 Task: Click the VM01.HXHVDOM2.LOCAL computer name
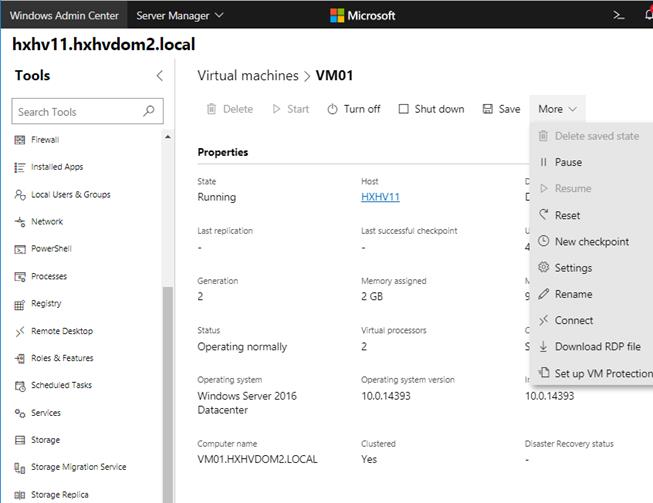[x=257, y=459]
